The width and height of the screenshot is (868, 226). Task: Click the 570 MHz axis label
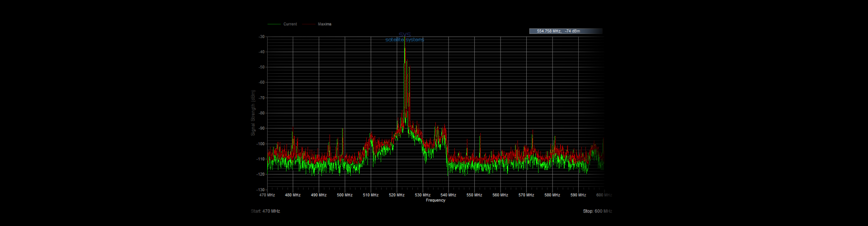(x=526, y=195)
